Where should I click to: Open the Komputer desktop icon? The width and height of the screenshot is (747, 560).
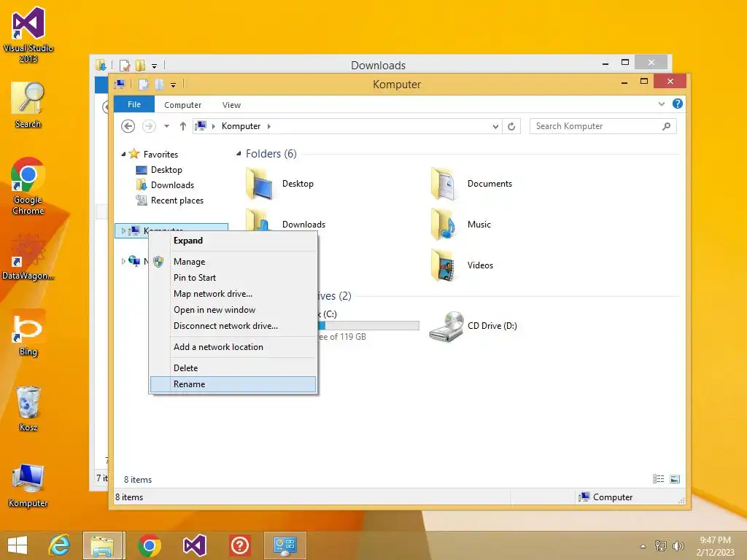(x=28, y=485)
